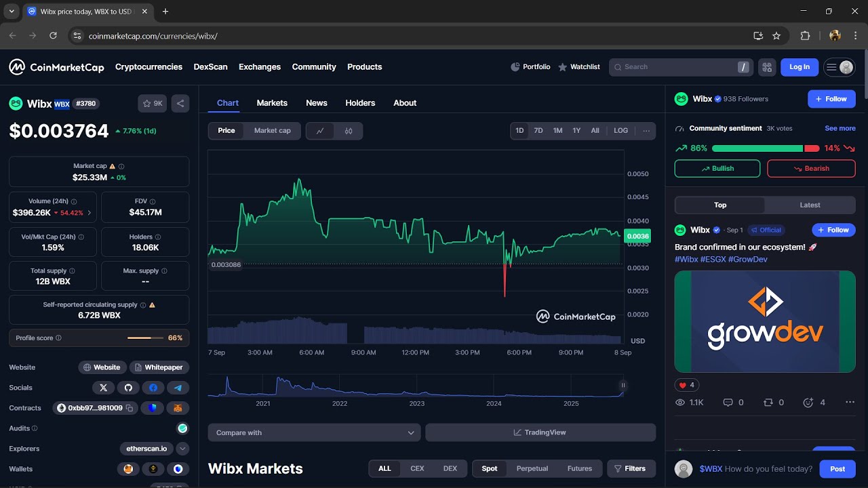868x488 pixels.
Task: Repost the growdev post
Action: pos(774,403)
